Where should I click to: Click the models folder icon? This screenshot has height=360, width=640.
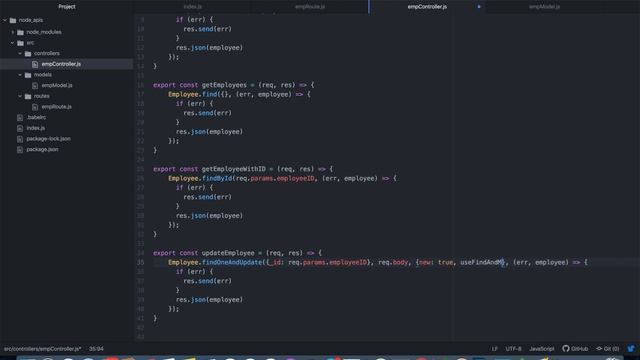[x=28, y=75]
